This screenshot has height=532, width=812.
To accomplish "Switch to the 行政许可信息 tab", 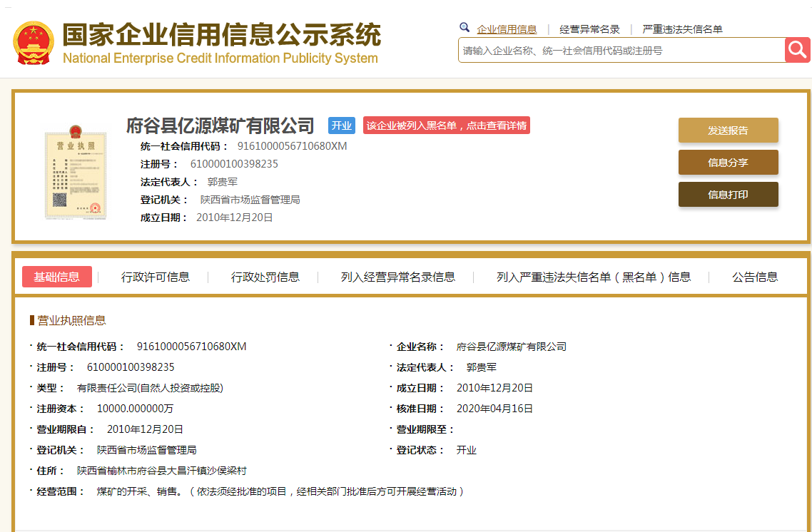I will (156, 277).
